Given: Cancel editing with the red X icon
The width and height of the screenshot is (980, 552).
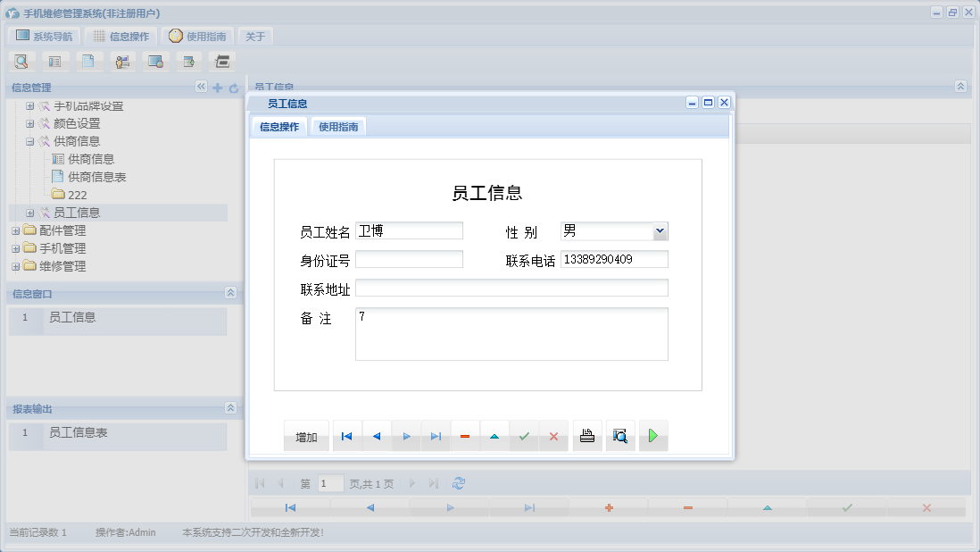Looking at the screenshot, I should (x=553, y=435).
